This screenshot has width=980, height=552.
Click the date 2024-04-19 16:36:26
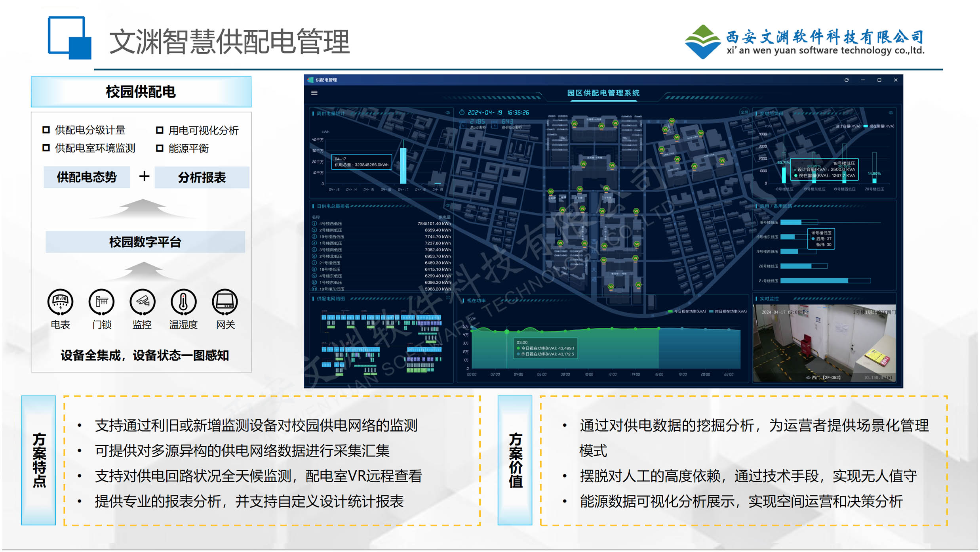(498, 113)
